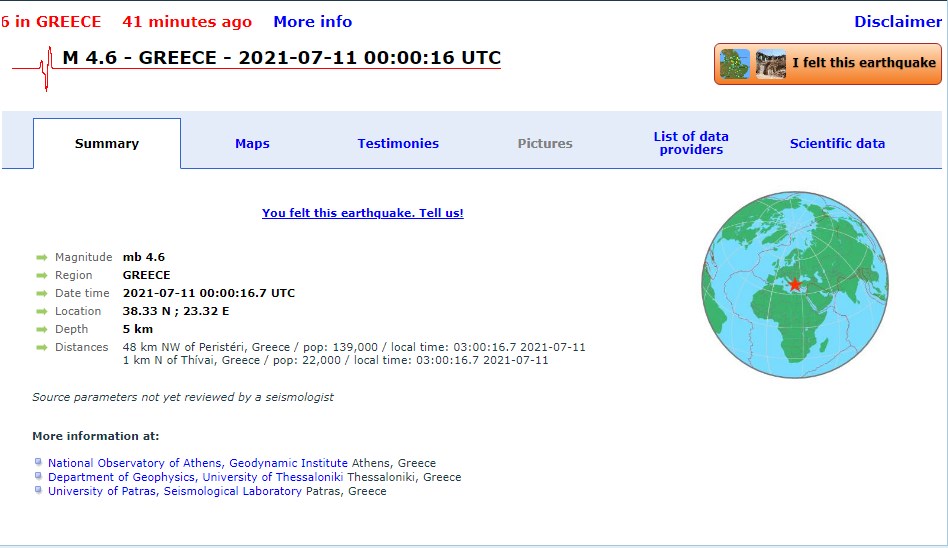The image size is (948, 548).
Task: Click 'You felt this earthquake. Tell us!' link
Action: [x=362, y=213]
